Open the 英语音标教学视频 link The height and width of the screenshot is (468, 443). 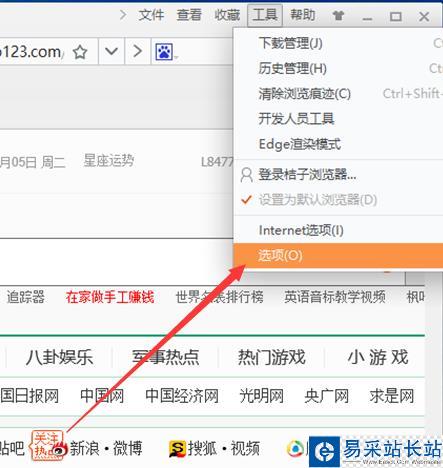click(x=335, y=297)
